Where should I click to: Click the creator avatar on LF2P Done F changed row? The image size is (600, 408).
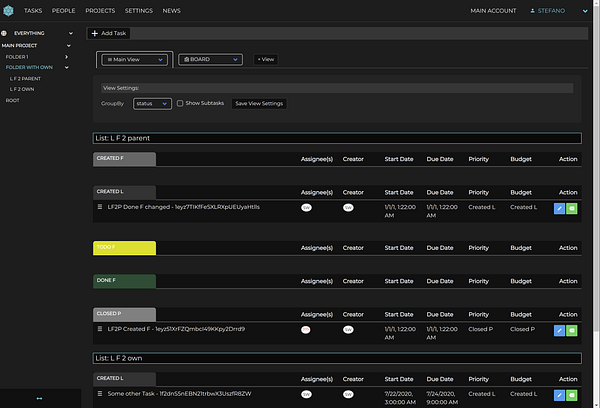pyautogui.click(x=348, y=208)
